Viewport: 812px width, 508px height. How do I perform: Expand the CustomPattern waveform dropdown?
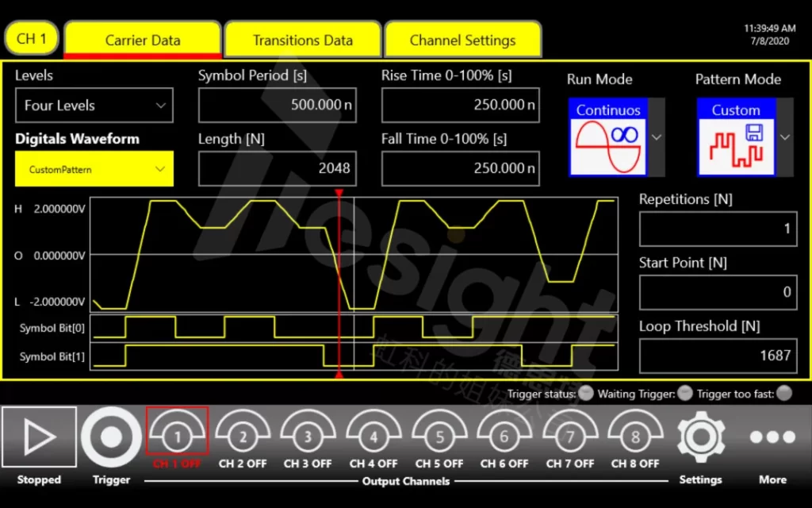(x=94, y=168)
